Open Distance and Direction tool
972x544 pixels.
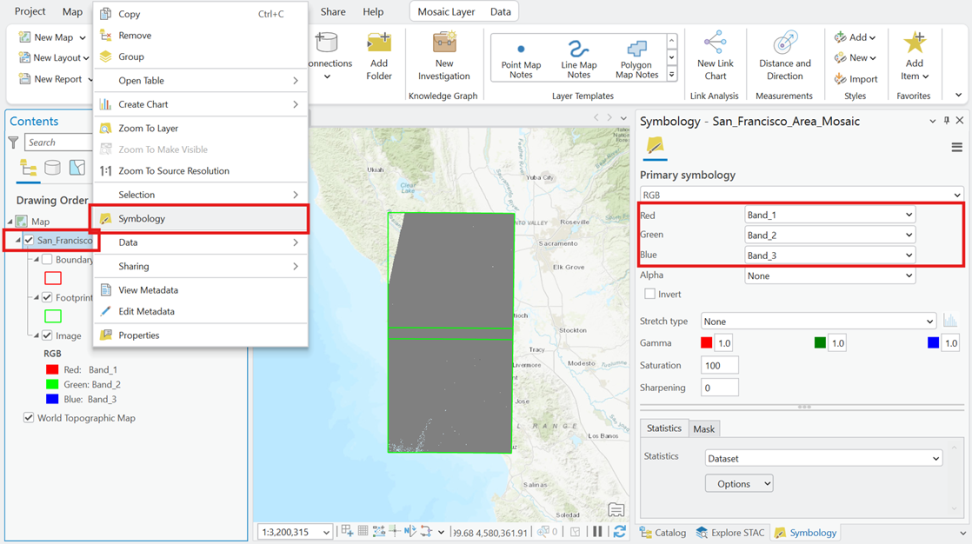[x=785, y=43]
